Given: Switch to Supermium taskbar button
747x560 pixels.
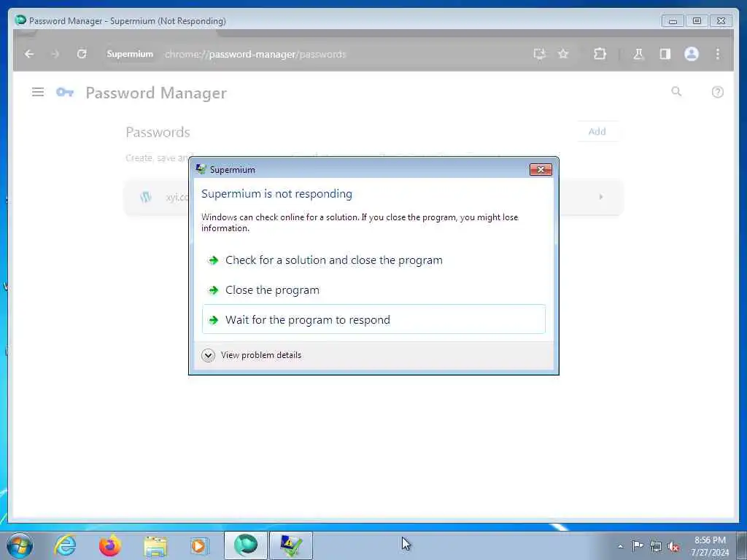Looking at the screenshot, I should click(246, 545).
